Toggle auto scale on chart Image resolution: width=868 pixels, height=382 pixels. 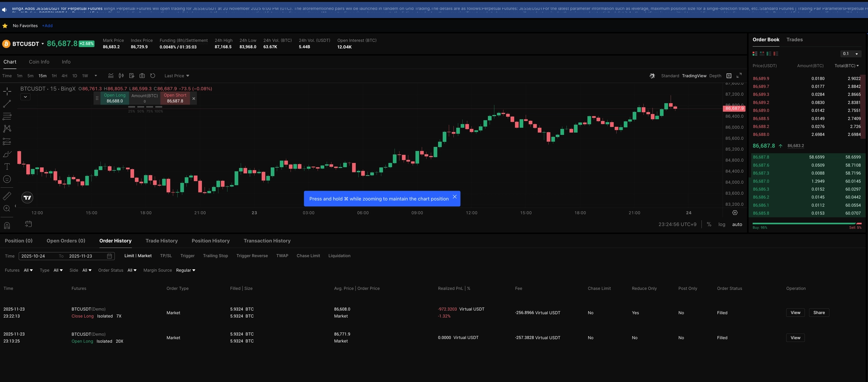coord(737,224)
